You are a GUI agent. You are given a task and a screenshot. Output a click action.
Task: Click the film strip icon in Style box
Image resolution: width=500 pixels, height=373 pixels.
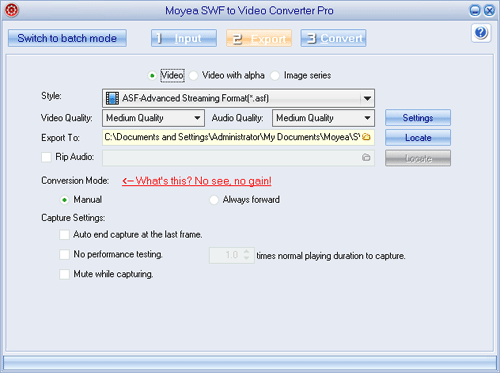pyautogui.click(x=112, y=98)
